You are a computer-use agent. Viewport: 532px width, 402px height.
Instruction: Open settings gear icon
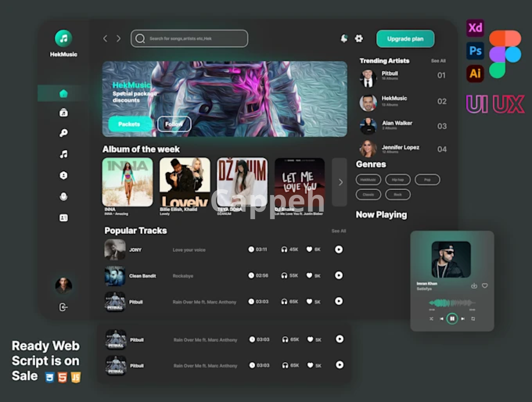[359, 38]
